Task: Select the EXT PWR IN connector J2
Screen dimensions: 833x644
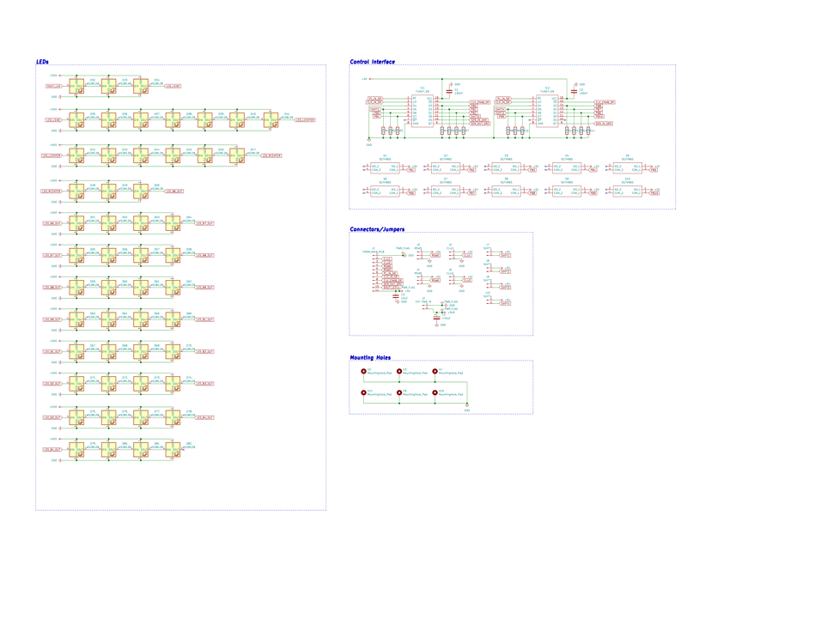Action: 424,307
